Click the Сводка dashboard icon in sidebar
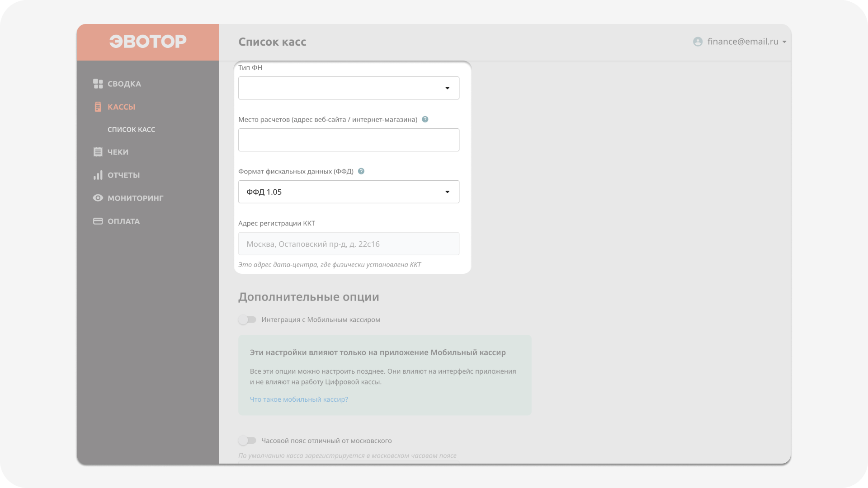Viewport: 868px width, 488px height. click(98, 84)
